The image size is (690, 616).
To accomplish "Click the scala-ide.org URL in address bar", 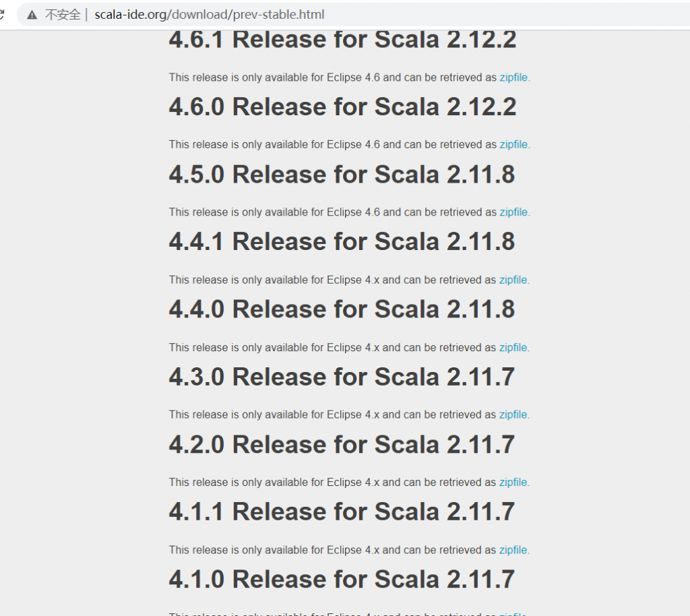I will (x=209, y=14).
